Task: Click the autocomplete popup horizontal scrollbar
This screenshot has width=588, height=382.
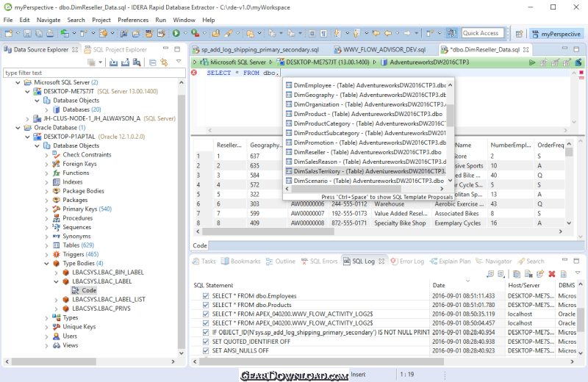Action: click(346, 189)
